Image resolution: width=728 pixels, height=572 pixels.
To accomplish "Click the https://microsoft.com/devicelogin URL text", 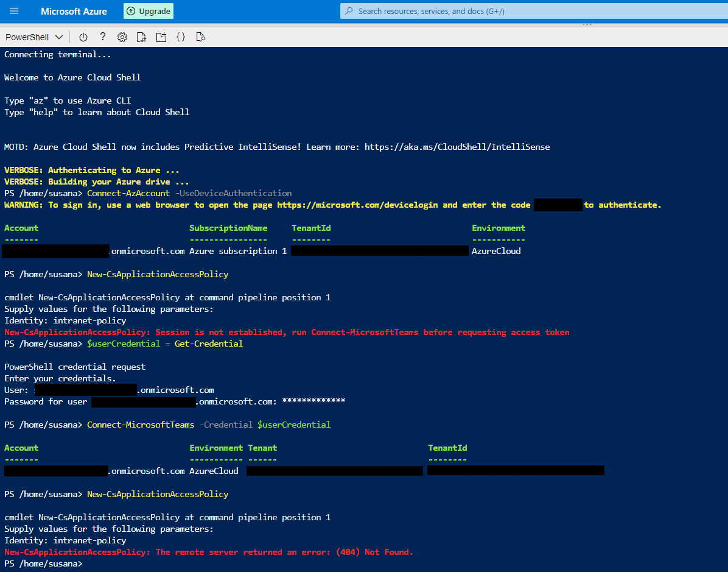I will tap(357, 205).
